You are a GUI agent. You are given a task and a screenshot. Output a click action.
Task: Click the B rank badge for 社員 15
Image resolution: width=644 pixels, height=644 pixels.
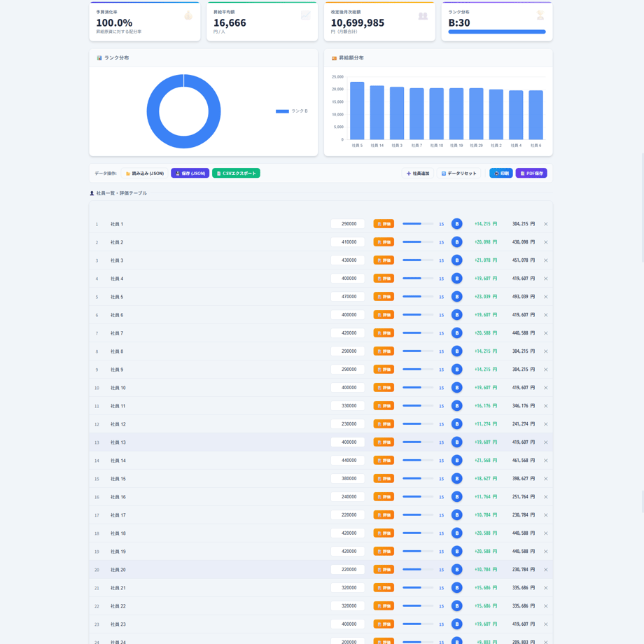pos(456,479)
